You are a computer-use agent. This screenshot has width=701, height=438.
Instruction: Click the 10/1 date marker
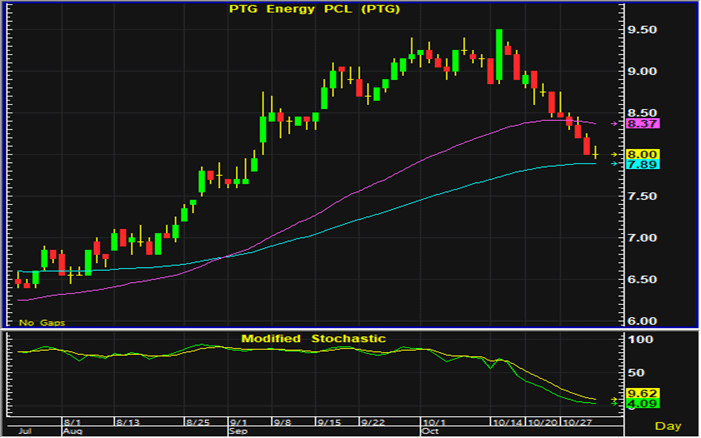click(434, 422)
